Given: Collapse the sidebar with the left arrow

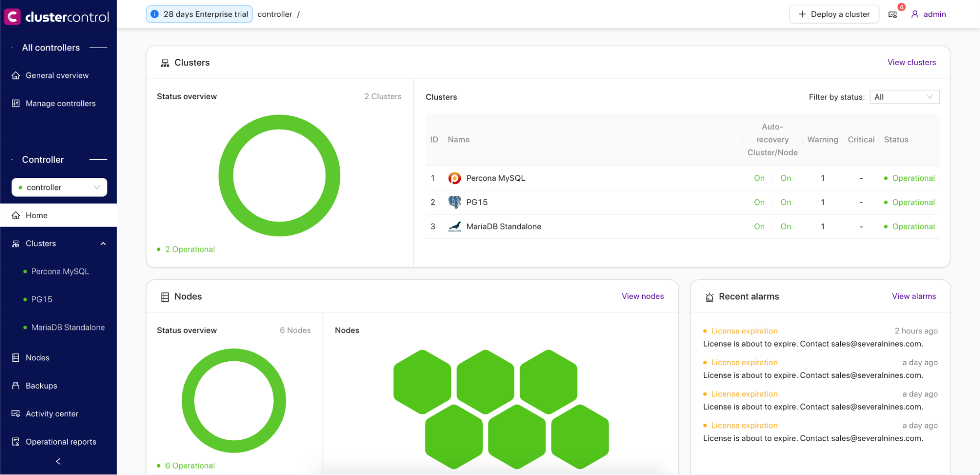Looking at the screenshot, I should click(x=58, y=461).
